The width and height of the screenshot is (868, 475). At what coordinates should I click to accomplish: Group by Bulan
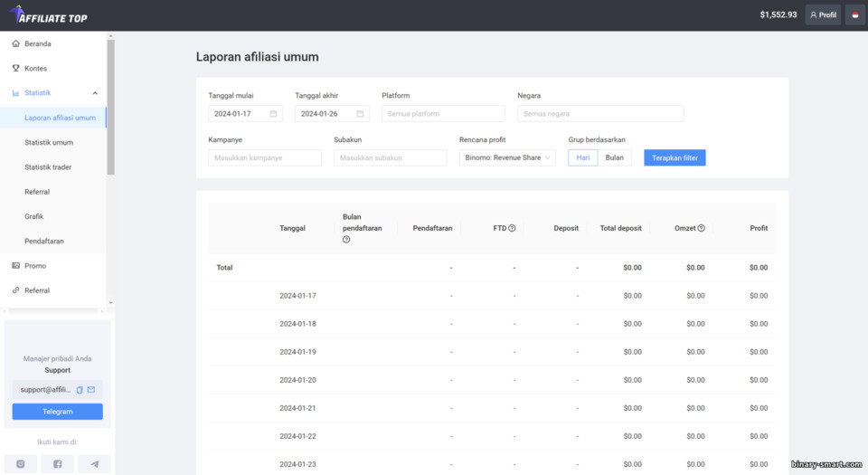pyautogui.click(x=615, y=157)
